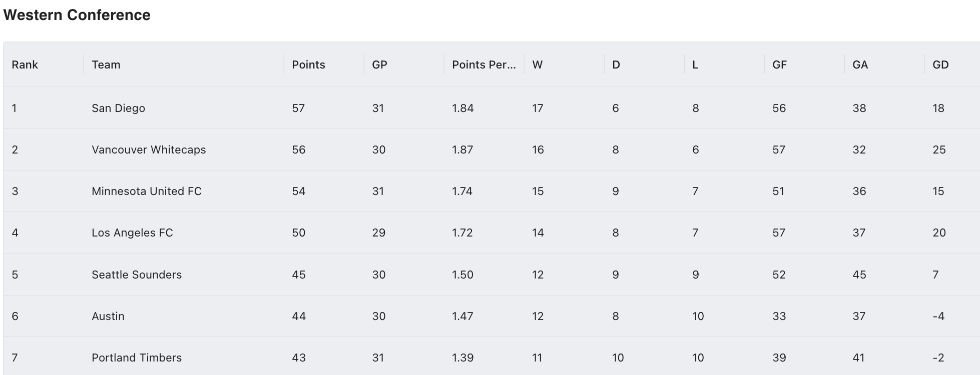Image resolution: width=980 pixels, height=375 pixels.
Task: Select the Vancouver Whitecaps team name
Action: (x=149, y=149)
